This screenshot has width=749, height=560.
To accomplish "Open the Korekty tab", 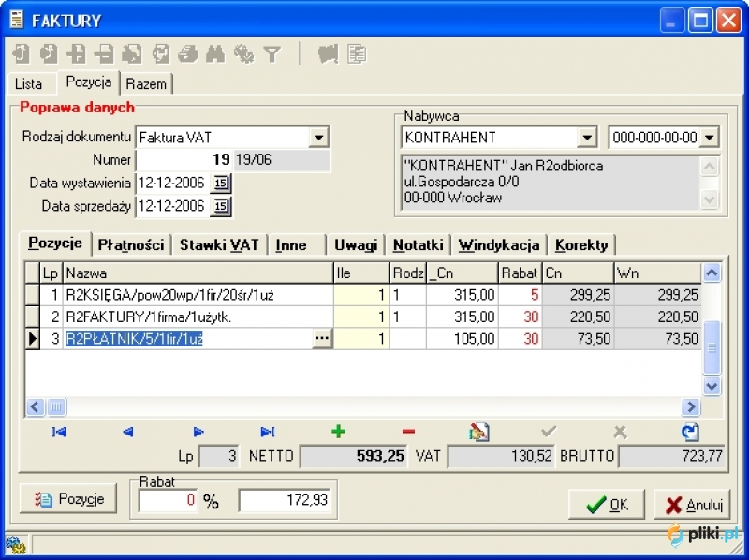I will pos(581,245).
